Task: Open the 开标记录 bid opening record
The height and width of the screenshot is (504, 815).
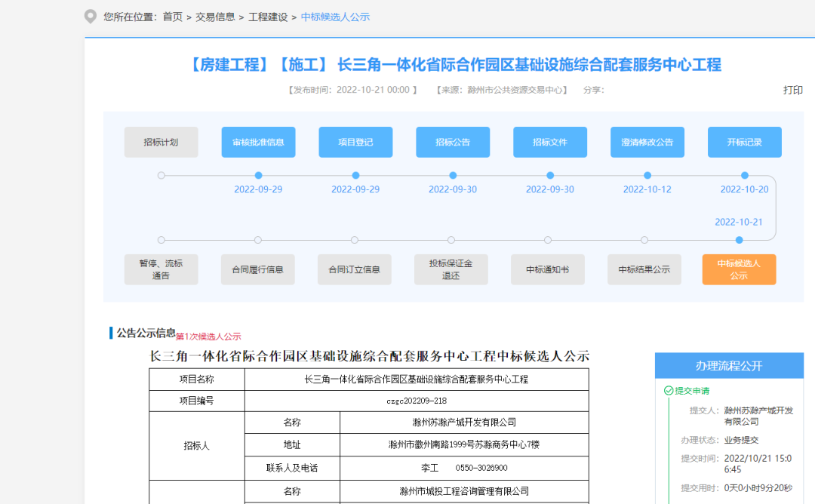Action: pos(744,142)
